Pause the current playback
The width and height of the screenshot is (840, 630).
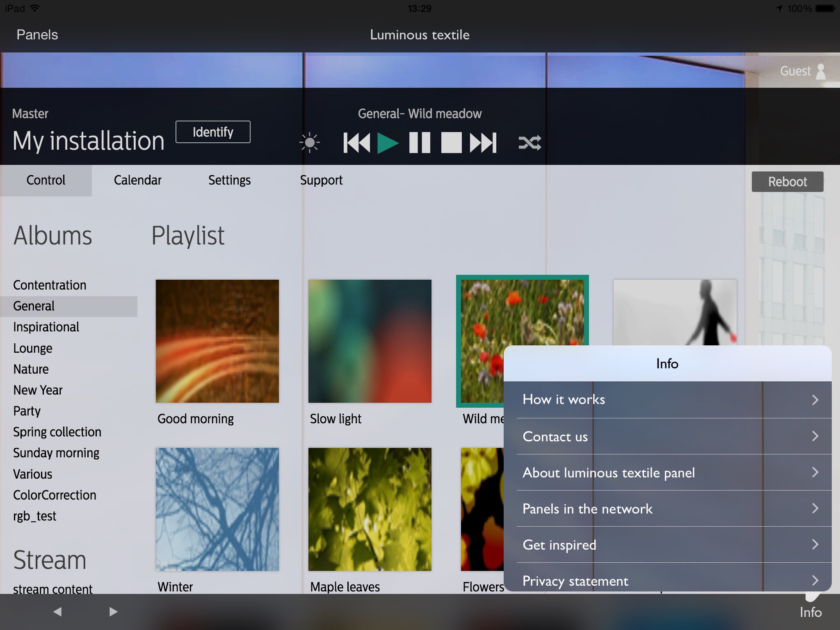[x=420, y=143]
